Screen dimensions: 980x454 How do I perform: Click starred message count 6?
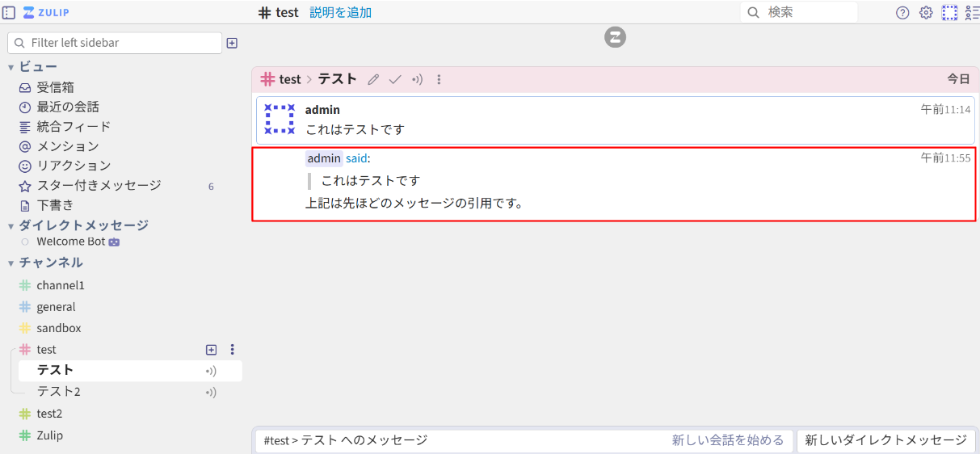coord(211,187)
